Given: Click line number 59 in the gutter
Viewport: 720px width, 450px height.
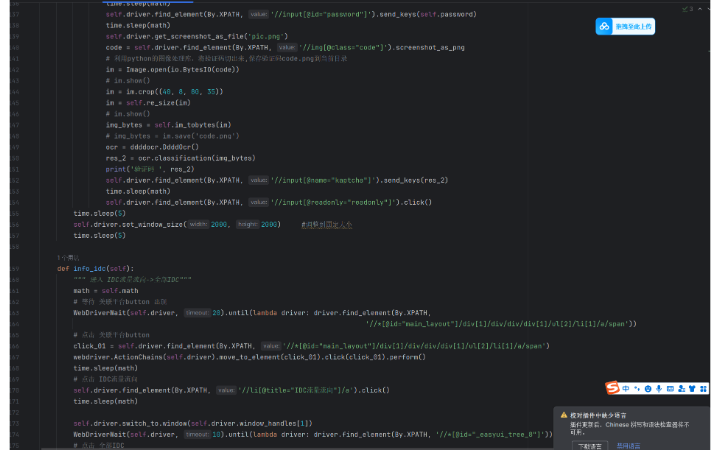Looking at the screenshot, I should [15, 269].
